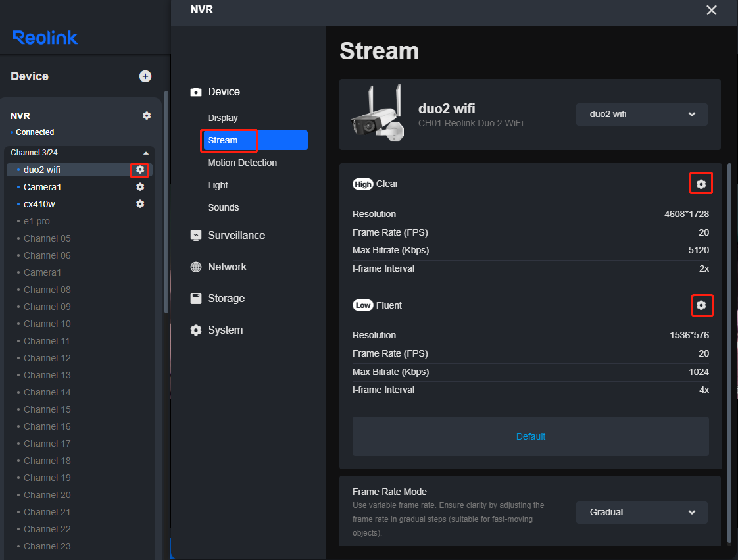Open the Frame Rate Mode Gradual dropdown
This screenshot has width=738, height=560.
tap(641, 513)
